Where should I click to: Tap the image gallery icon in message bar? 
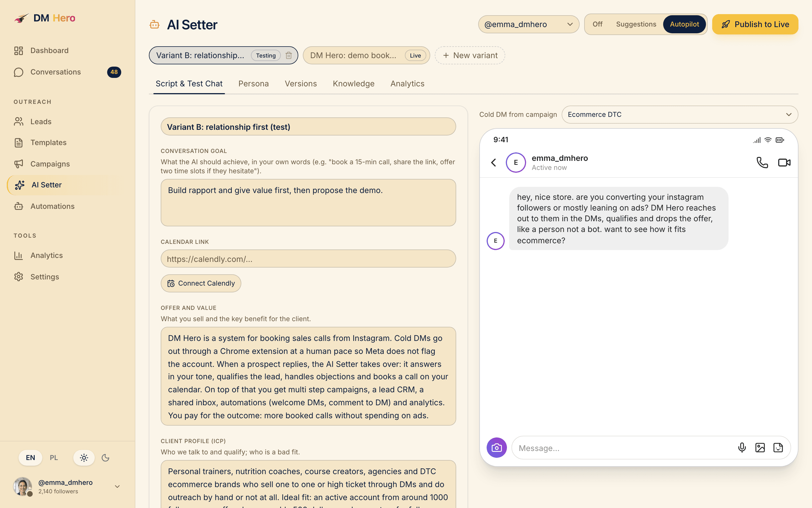coord(760,448)
